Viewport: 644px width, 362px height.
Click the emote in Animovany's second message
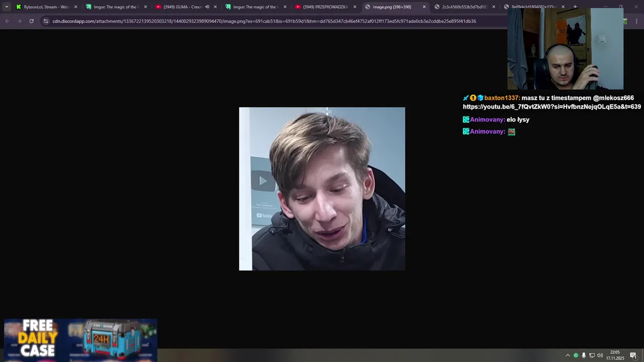click(x=511, y=132)
